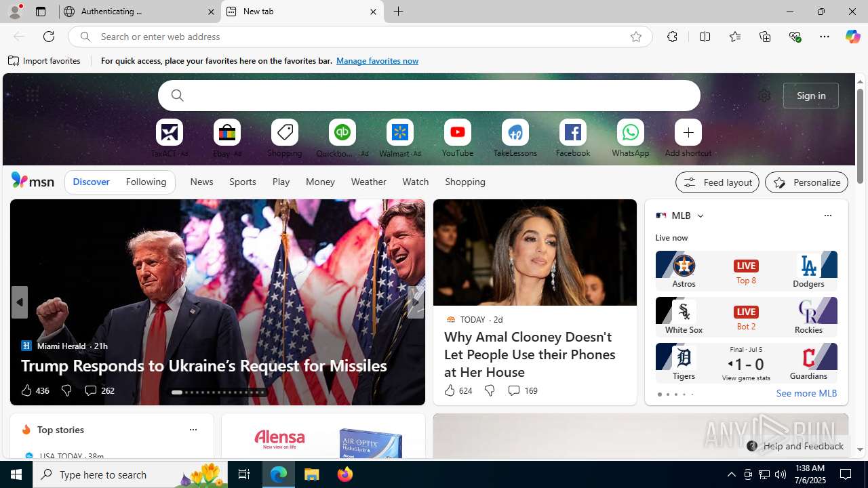Open Astros vs Dodgers live game

(746, 270)
